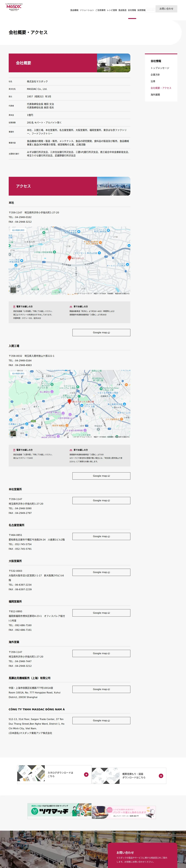Open the 食品製造 menu
Screen dimensions: 186x868
[123, 10]
